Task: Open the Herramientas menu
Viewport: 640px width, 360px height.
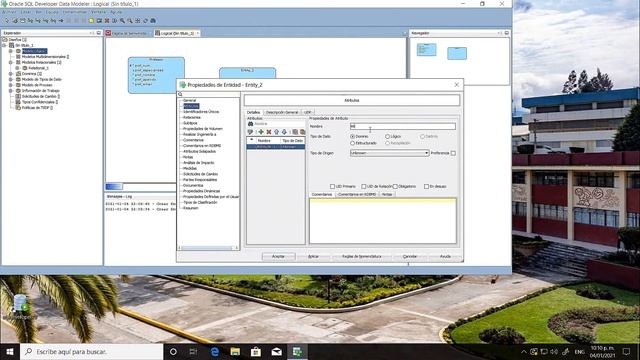Action: pyautogui.click(x=74, y=12)
